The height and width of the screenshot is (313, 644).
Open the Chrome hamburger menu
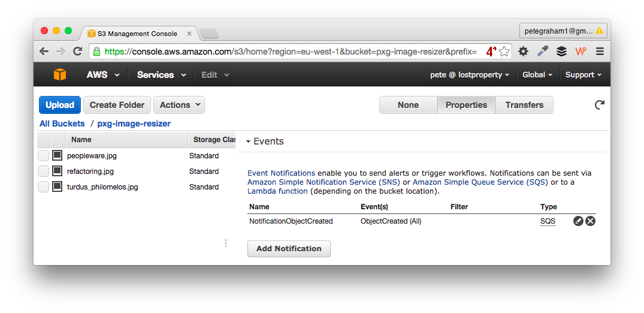coord(600,52)
